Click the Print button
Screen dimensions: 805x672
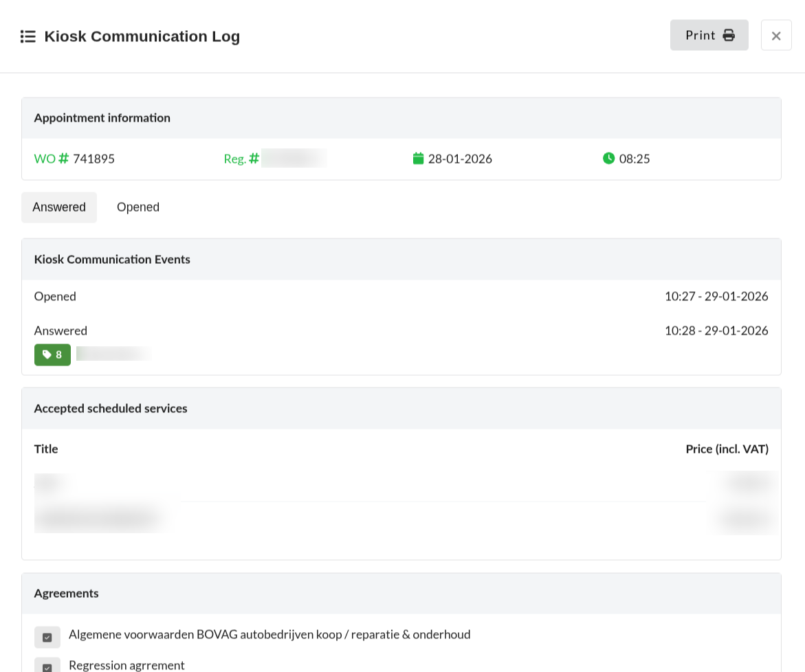[709, 35]
